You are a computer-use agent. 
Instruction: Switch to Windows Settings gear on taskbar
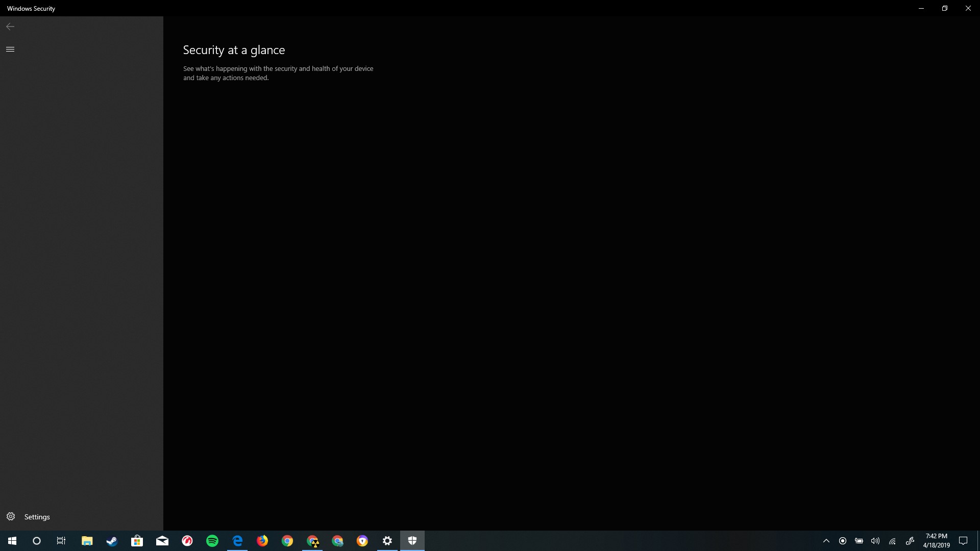pos(387,541)
